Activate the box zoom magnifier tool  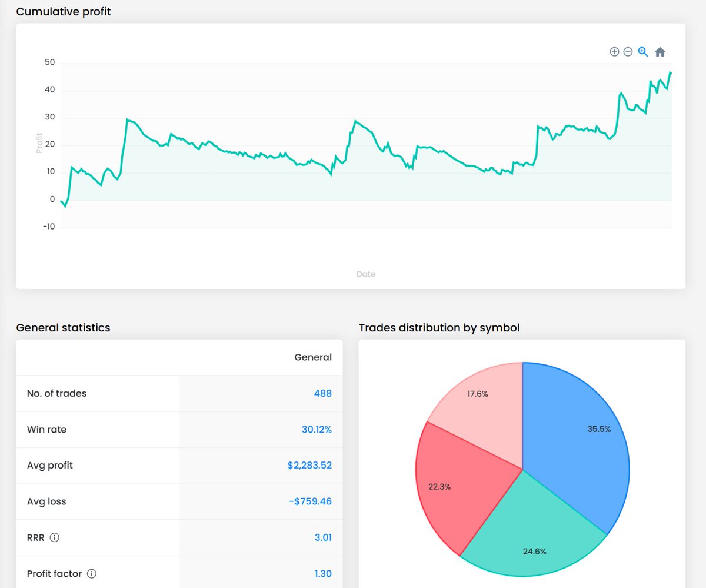642,52
